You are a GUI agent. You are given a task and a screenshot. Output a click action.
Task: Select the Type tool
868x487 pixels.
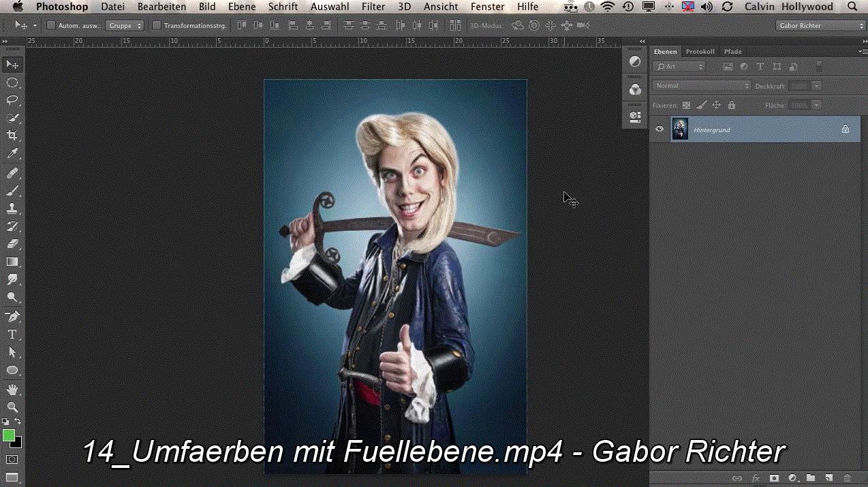point(12,335)
